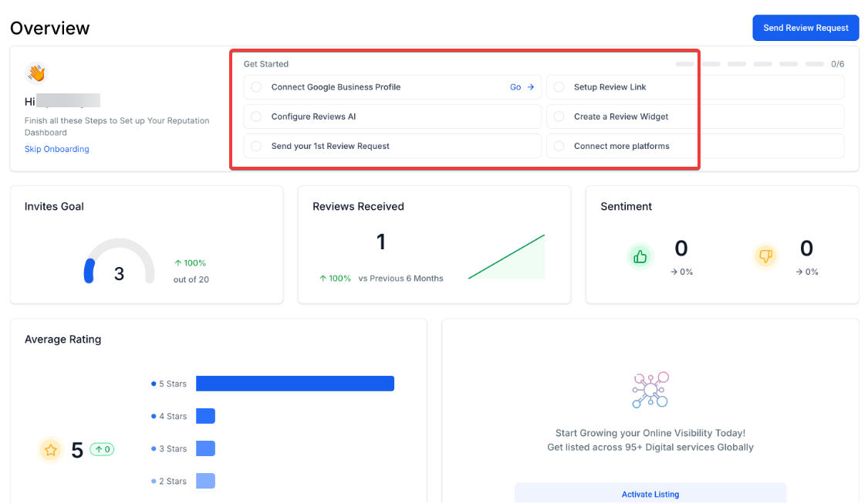Open the Setup Review Link step
The image size is (868, 504).
click(x=695, y=87)
